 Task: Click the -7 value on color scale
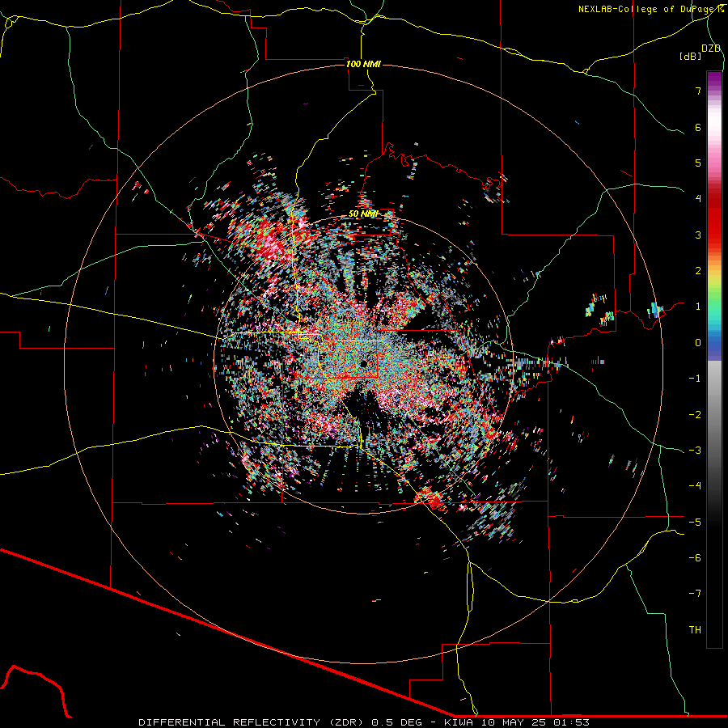coord(695,594)
